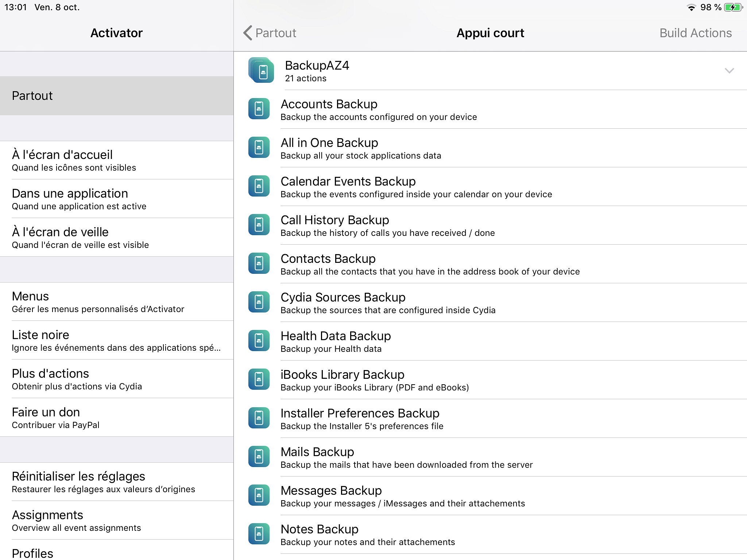Select Cydia Sources Backup action title

(x=343, y=297)
